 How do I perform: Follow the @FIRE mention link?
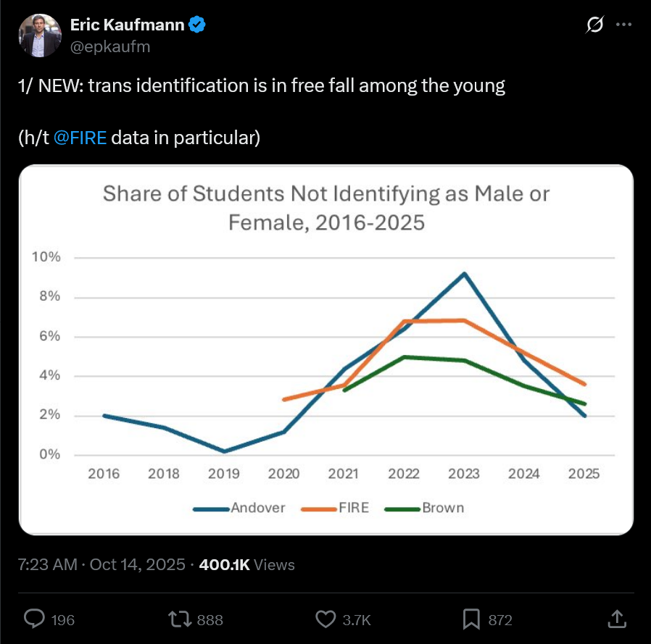80,138
